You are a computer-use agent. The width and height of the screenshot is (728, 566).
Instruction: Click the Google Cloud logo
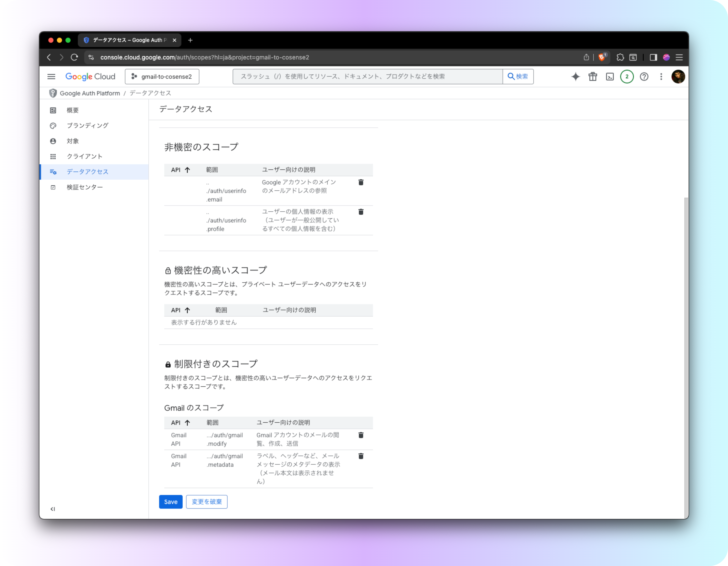(90, 77)
